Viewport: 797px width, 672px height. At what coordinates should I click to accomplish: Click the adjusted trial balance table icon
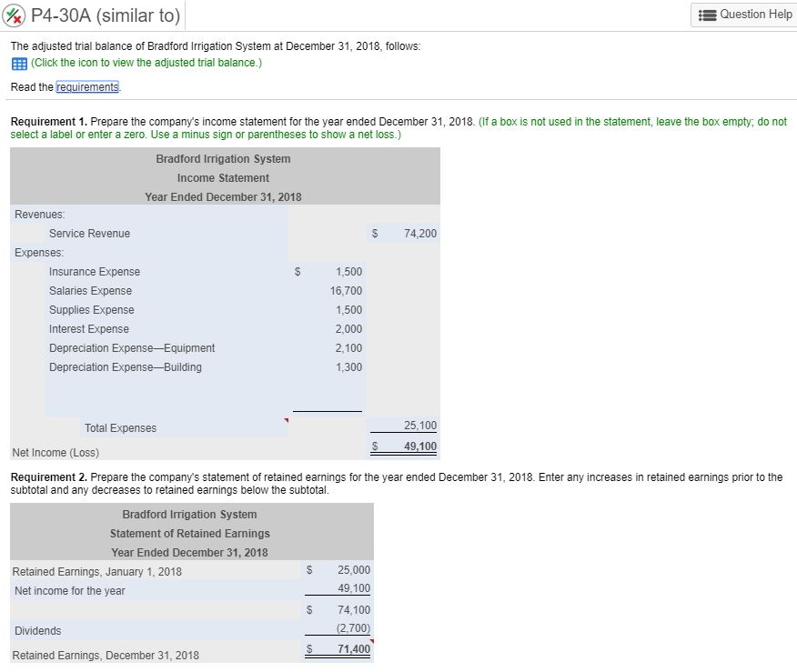pyautogui.click(x=19, y=64)
